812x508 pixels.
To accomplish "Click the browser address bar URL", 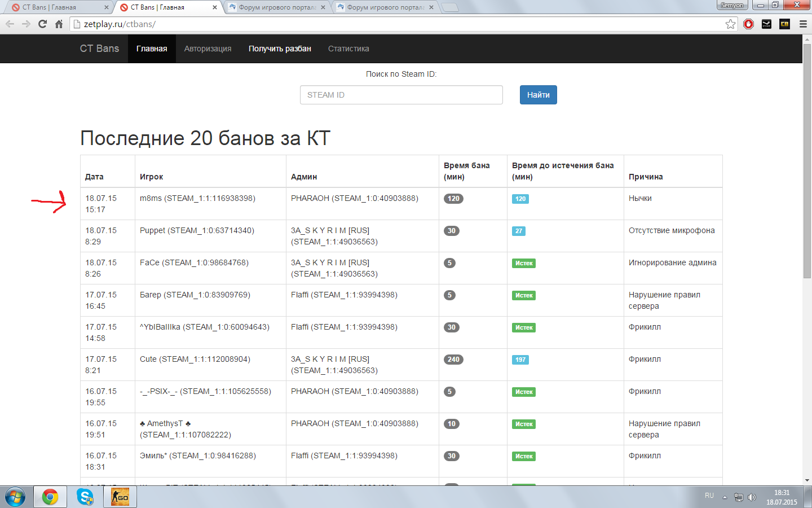I will point(120,24).
